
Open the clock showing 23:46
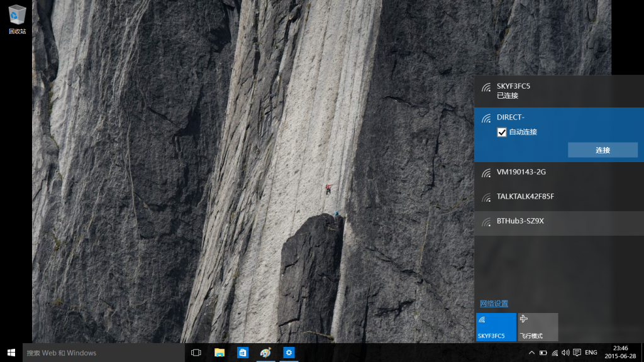(620, 352)
